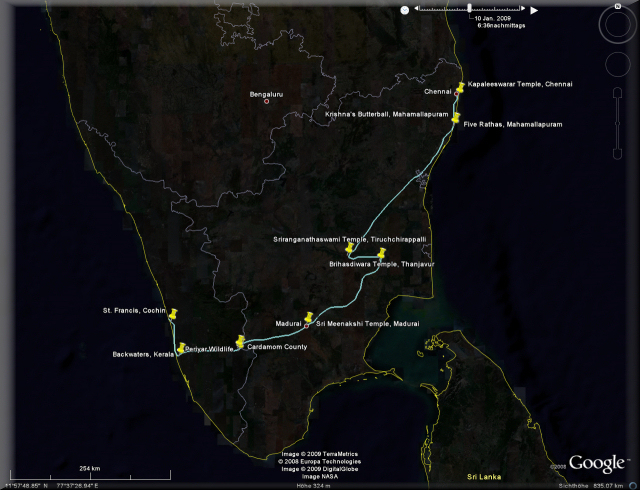Click the Cardamom County label
This screenshot has height=490, width=640.
tap(277, 347)
